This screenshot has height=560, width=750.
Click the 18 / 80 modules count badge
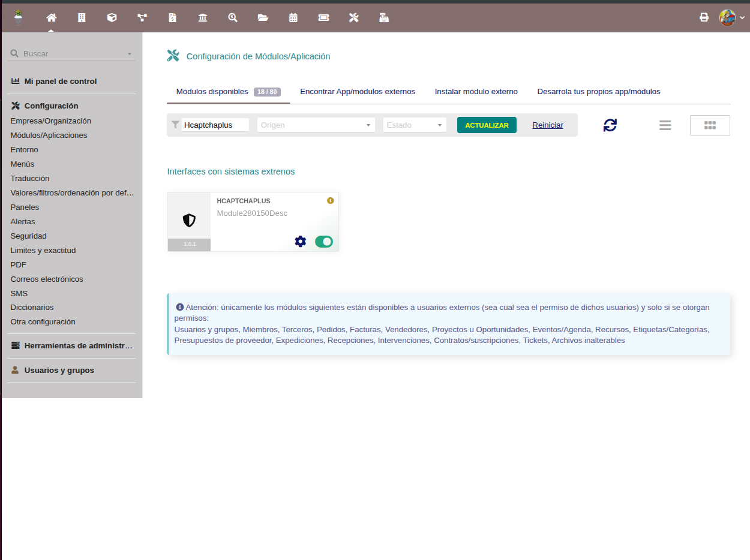[267, 92]
